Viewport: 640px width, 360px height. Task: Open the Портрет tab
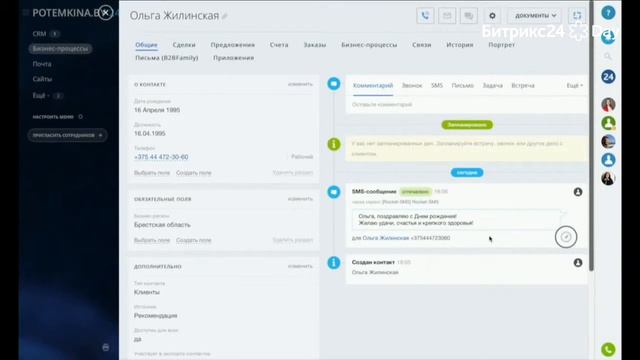pos(501,45)
